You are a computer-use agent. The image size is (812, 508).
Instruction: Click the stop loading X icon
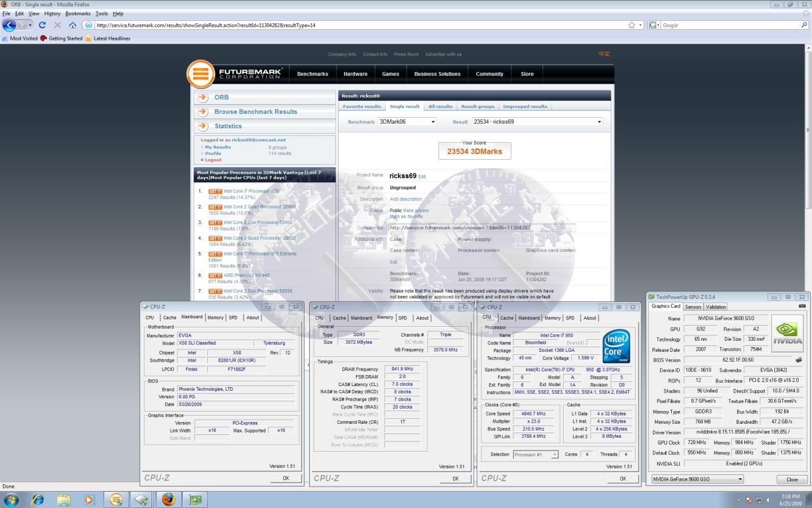point(57,25)
